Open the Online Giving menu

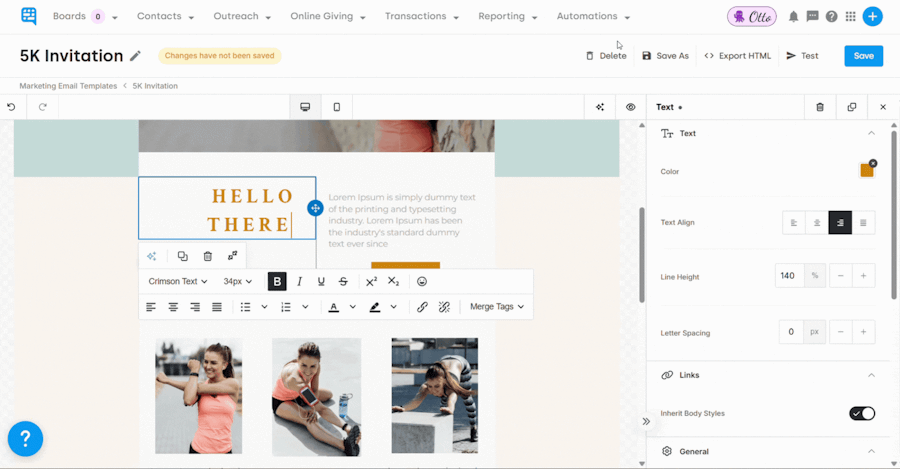coord(328,16)
